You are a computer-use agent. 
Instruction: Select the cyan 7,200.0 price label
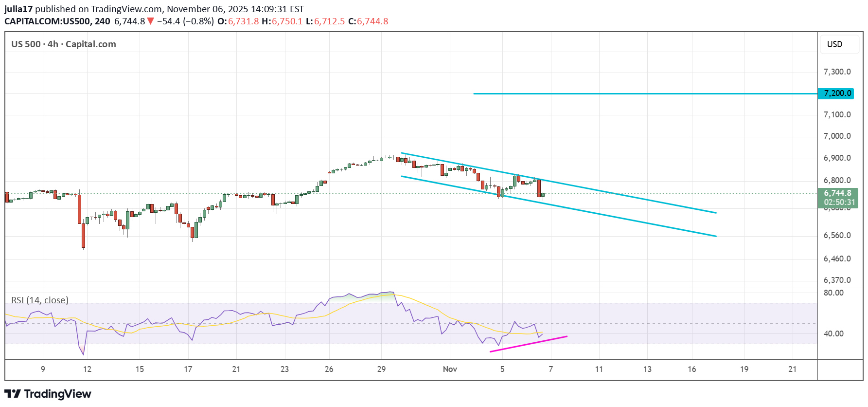pyautogui.click(x=836, y=93)
